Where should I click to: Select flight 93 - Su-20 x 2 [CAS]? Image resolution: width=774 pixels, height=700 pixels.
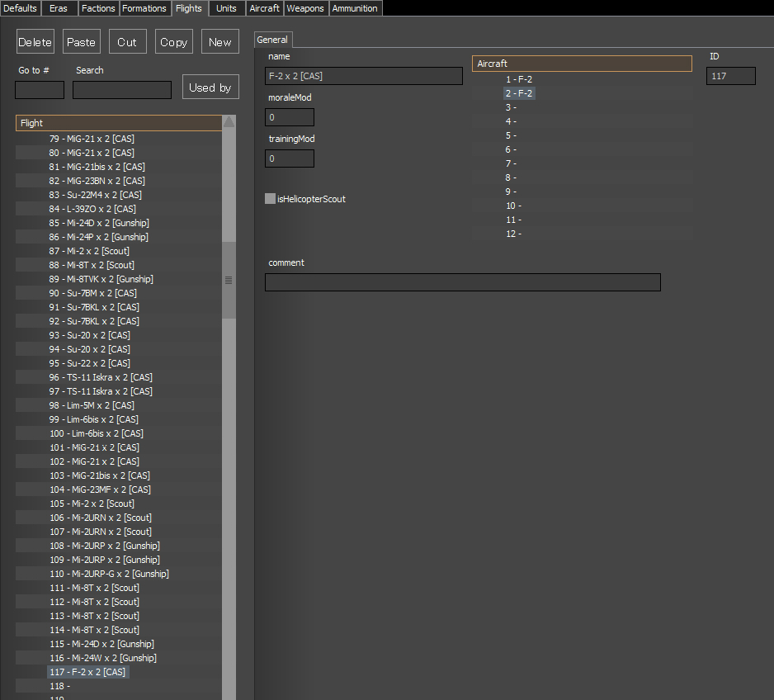coord(89,335)
